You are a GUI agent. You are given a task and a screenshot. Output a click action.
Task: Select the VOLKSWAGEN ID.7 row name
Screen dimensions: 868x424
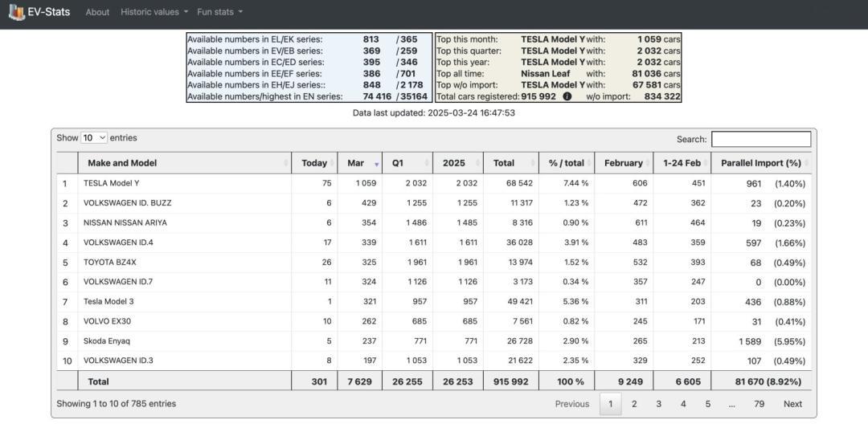[x=118, y=282]
